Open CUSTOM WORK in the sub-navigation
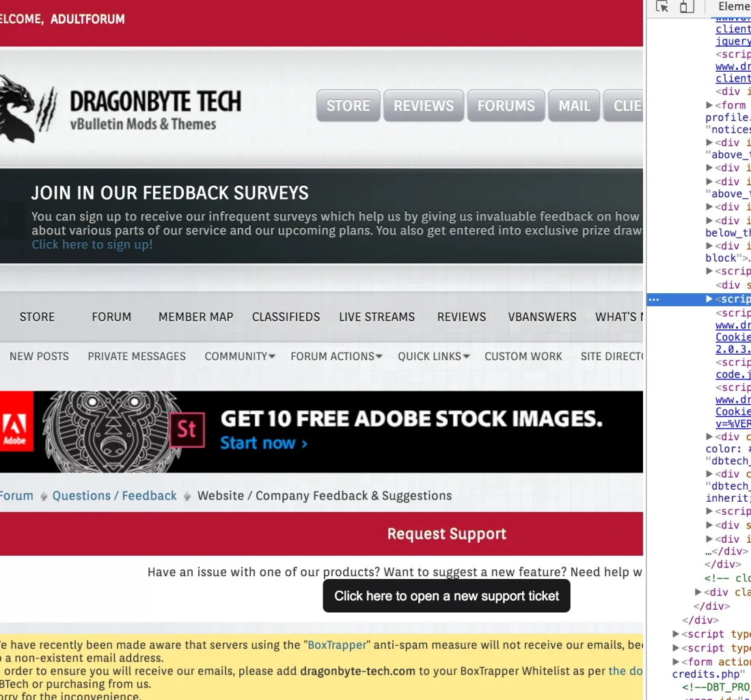This screenshot has height=700, width=751. [523, 356]
